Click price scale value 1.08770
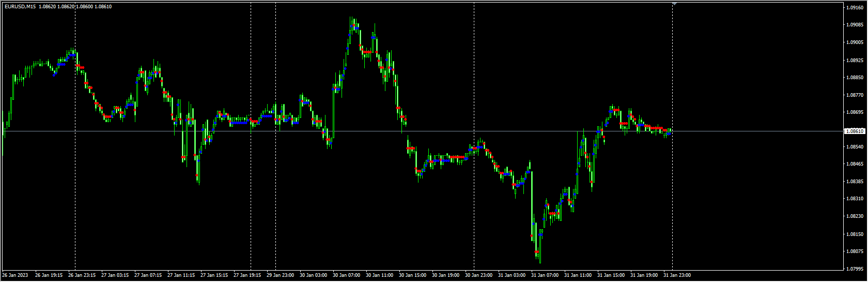 [856, 95]
